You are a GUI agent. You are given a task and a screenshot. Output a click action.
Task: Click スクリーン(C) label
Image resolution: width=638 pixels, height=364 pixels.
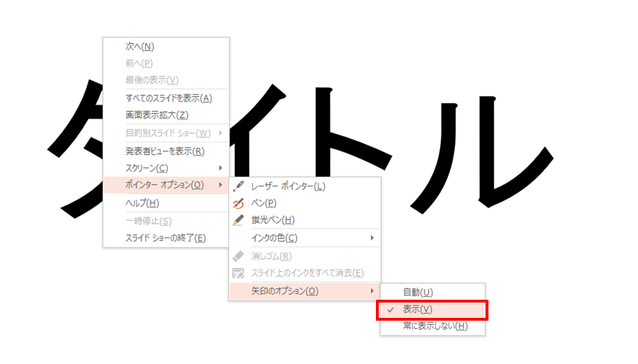(x=147, y=168)
